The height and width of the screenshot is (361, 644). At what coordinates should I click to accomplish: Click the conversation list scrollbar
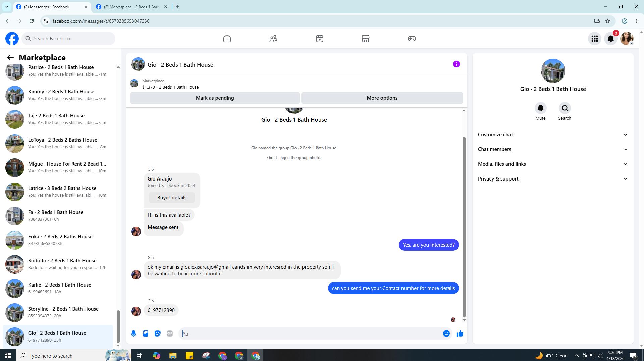click(118, 326)
